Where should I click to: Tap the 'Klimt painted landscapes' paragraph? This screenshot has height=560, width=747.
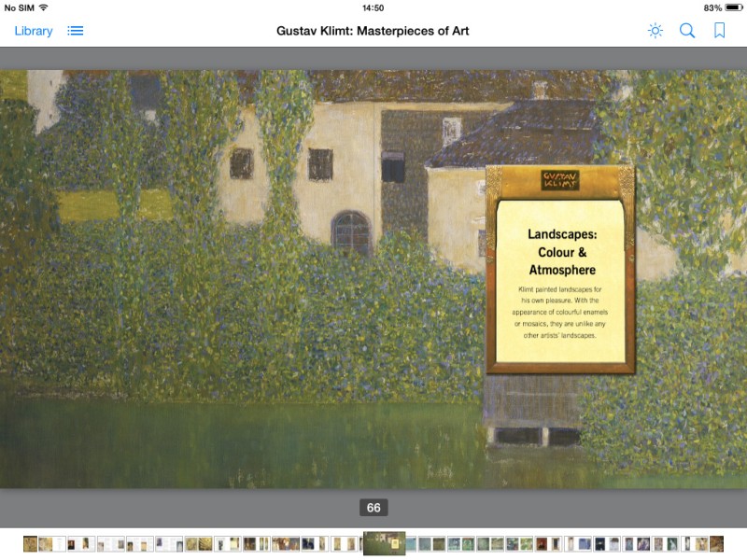(x=559, y=313)
